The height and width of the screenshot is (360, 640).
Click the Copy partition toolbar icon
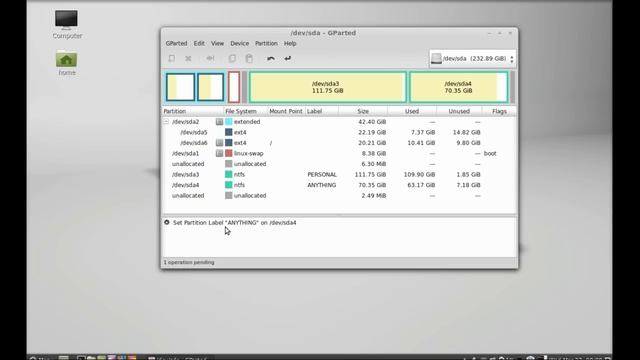tap(232, 58)
